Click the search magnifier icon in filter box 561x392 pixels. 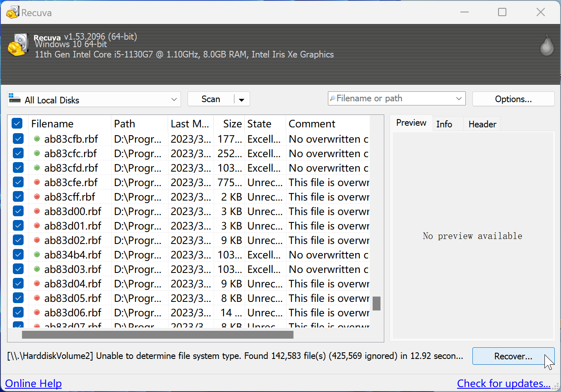[x=332, y=98]
